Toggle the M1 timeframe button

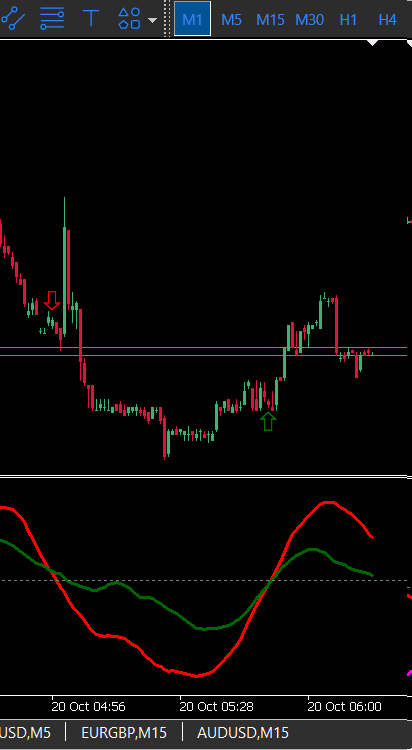tap(192, 19)
